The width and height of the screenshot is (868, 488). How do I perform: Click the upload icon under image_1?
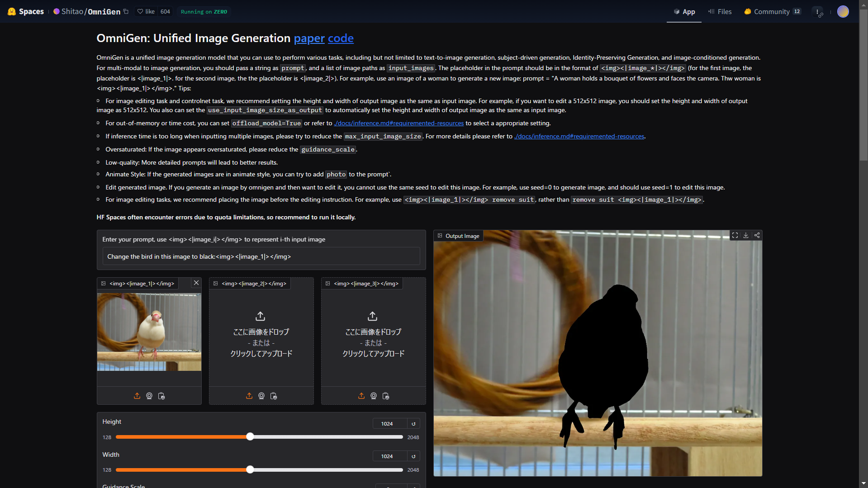point(137,396)
